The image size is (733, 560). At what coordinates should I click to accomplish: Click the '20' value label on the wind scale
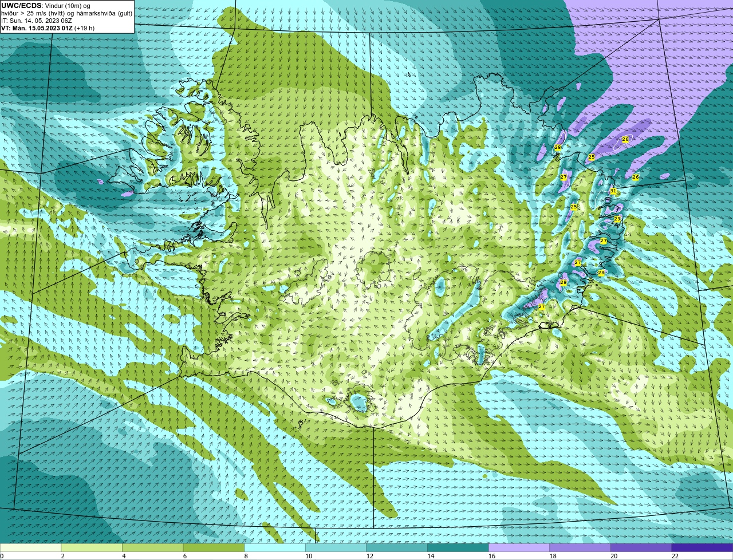point(614,556)
